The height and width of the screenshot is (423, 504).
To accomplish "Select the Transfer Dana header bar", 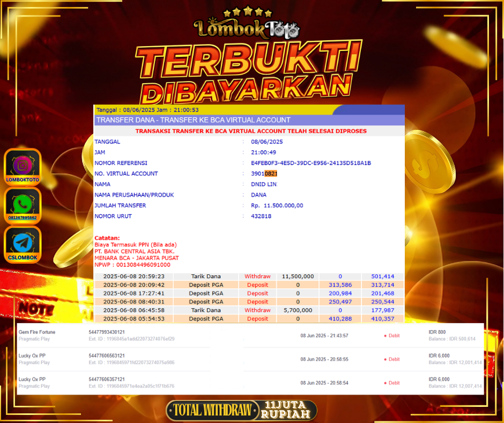I will (x=249, y=120).
